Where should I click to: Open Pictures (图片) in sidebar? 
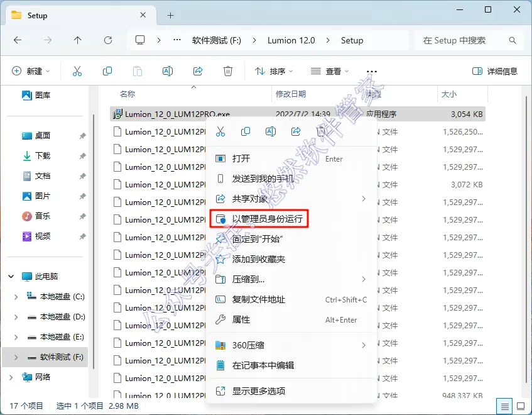pyautogui.click(x=36, y=196)
